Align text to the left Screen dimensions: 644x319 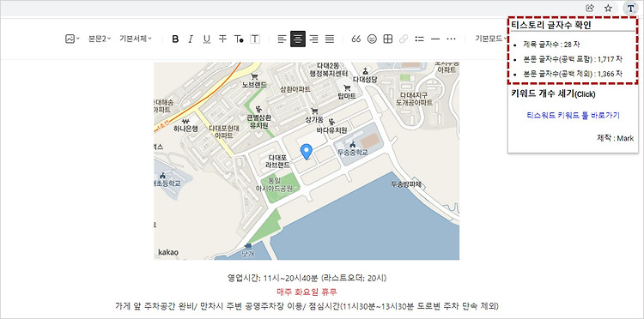(x=282, y=39)
